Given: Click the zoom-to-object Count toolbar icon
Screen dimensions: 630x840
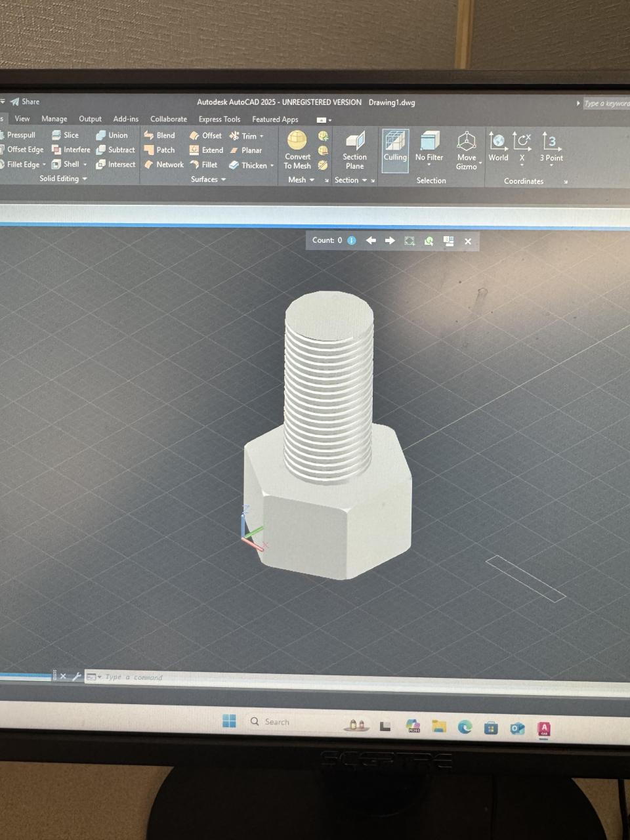Looking at the screenshot, I should pyautogui.click(x=409, y=241).
